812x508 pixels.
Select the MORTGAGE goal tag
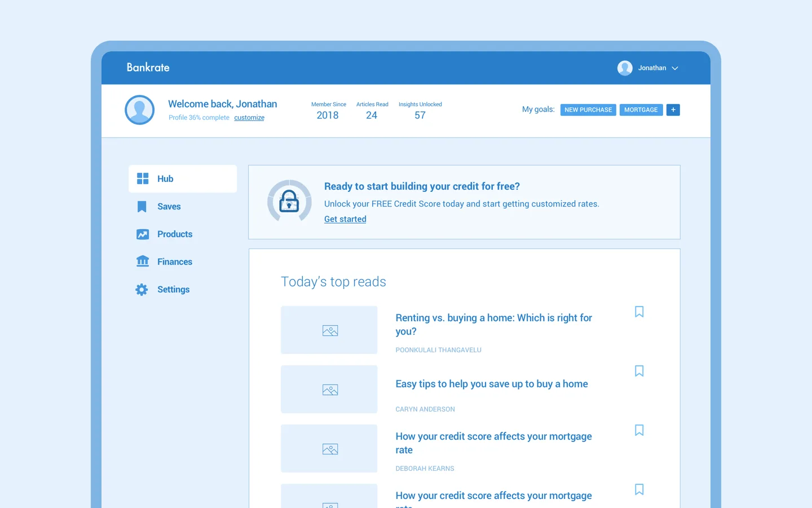[x=641, y=110]
